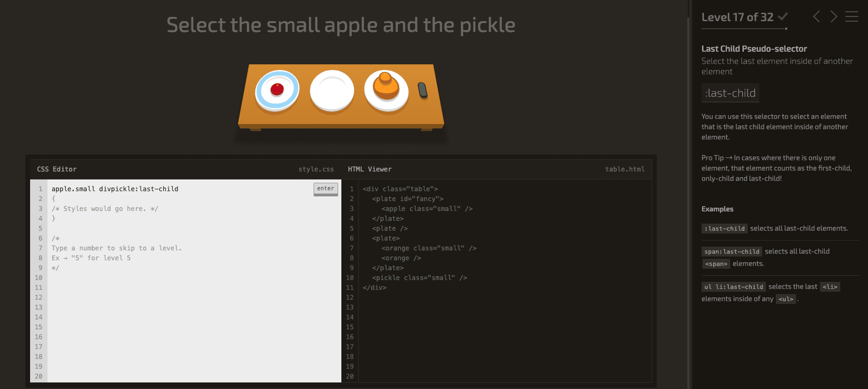868x389 pixels.
Task: Select the empty <plate /> markup line
Action: 390,228
